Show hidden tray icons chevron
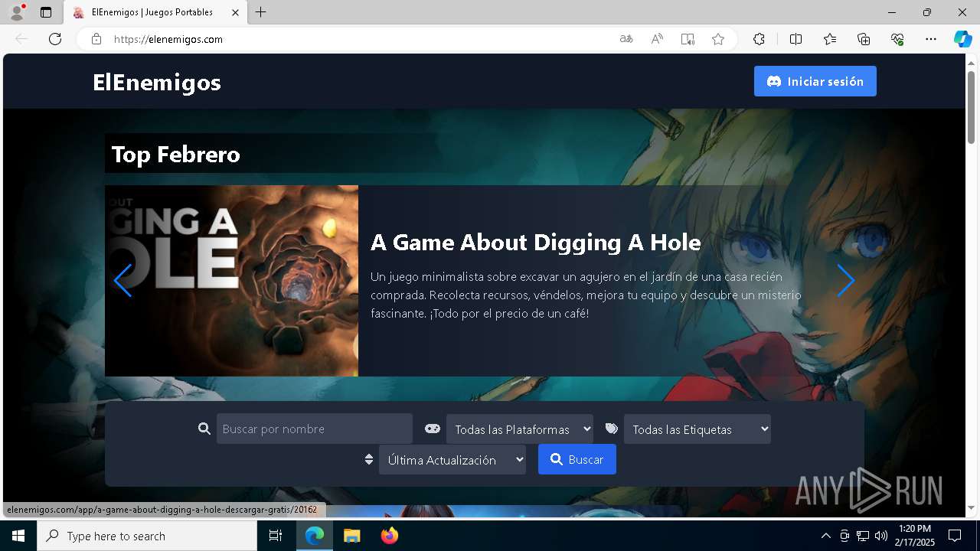980x551 pixels. point(825,536)
